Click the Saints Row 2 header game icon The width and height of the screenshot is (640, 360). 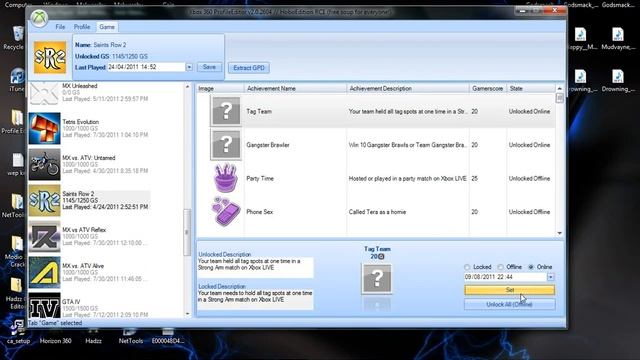pos(50,58)
